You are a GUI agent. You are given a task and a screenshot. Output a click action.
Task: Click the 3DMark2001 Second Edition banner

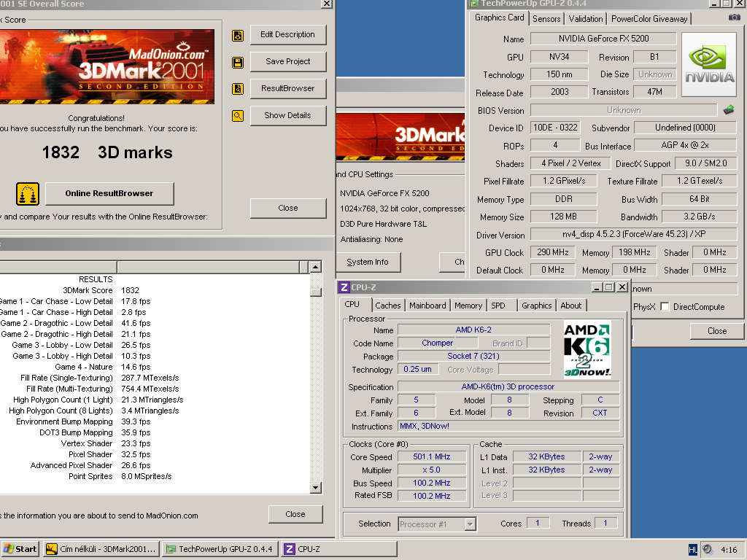[107, 66]
